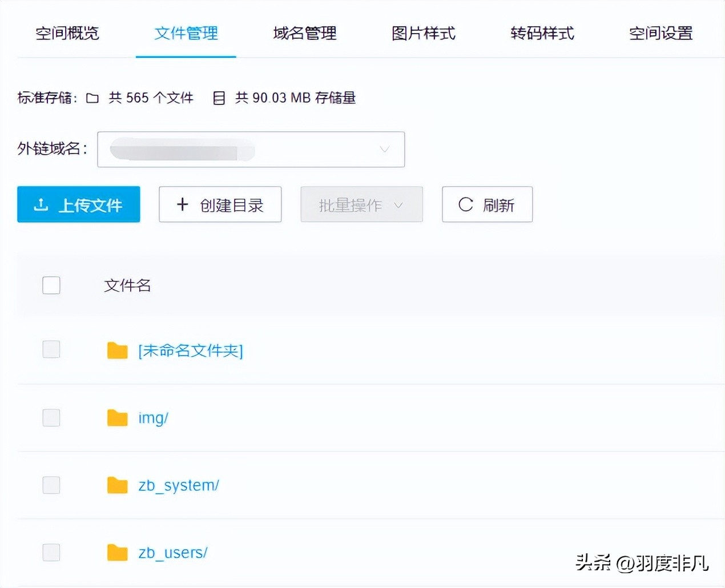This screenshot has width=725, height=588.
Task: Toggle the select-all checkbox in header row
Action: [51, 285]
